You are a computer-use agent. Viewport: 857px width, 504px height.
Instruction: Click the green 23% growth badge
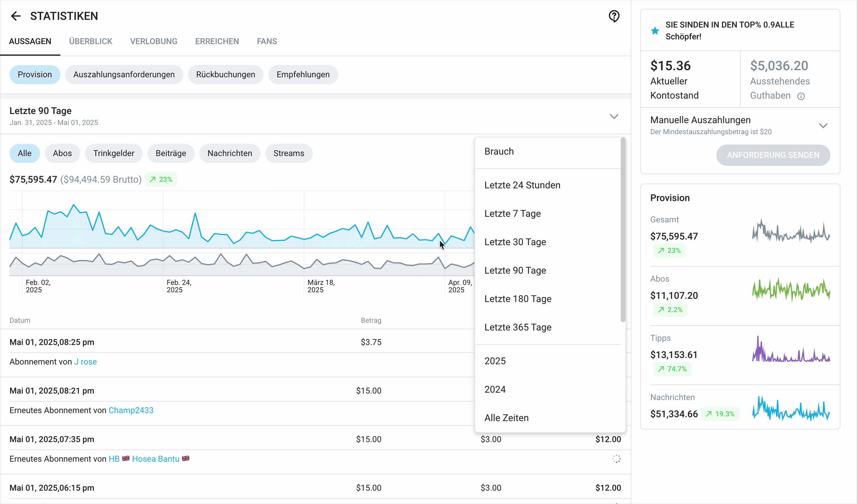[161, 179]
